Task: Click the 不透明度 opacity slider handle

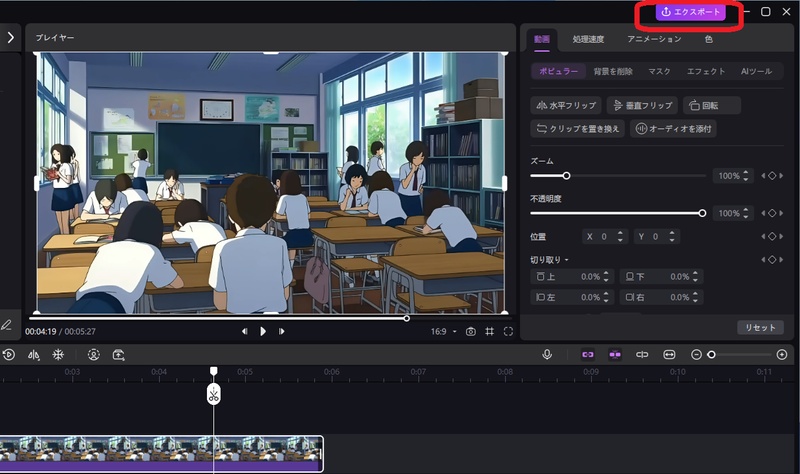Action: pos(702,213)
